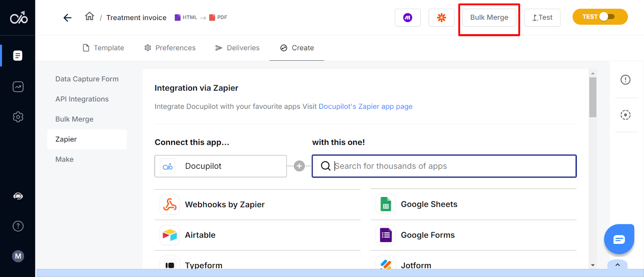The image size is (644, 277).
Task: Choose Google Sheets from the app list
Action: 473,204
